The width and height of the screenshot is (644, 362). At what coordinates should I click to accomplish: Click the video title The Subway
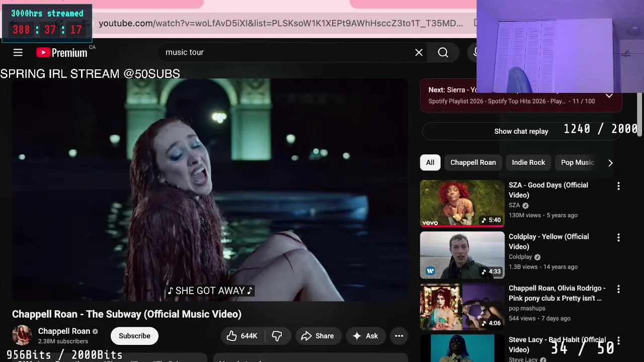(x=127, y=314)
